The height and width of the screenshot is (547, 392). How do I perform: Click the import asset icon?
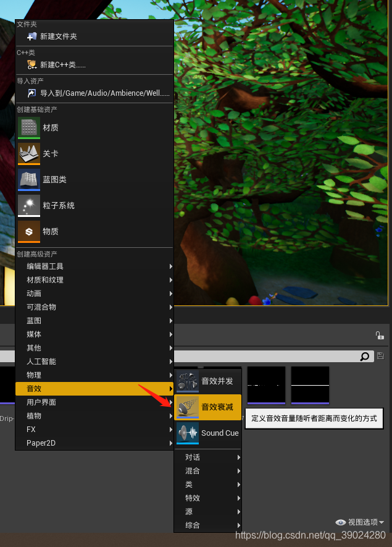point(31,93)
